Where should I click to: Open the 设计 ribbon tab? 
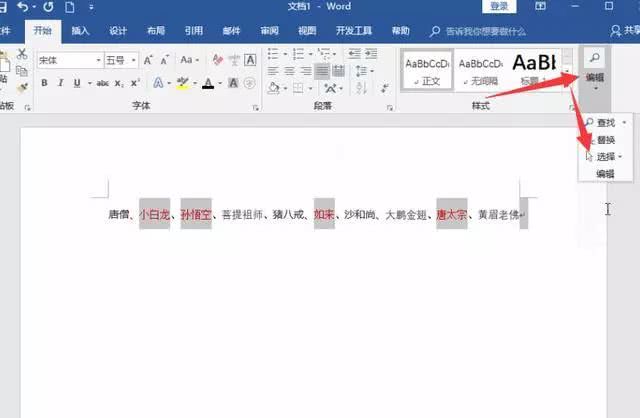point(118,31)
